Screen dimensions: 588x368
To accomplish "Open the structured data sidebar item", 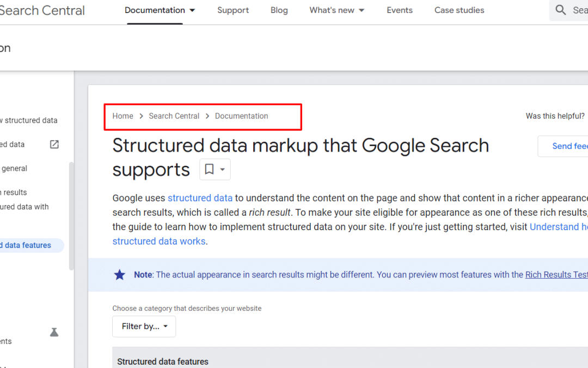I will click(29, 120).
